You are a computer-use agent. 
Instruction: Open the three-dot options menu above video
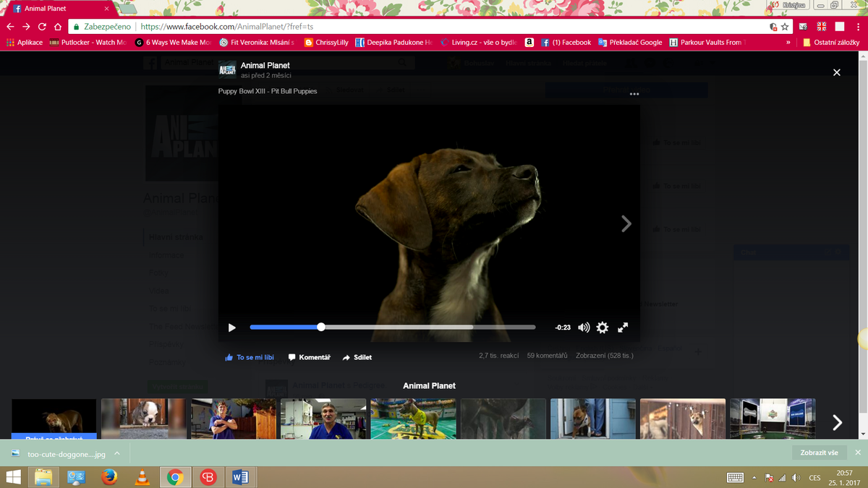tap(634, 94)
